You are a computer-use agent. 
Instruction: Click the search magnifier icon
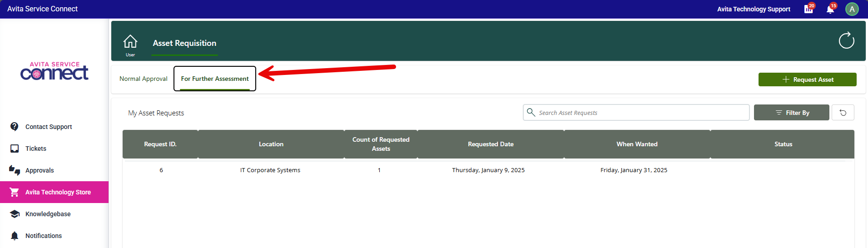531,112
